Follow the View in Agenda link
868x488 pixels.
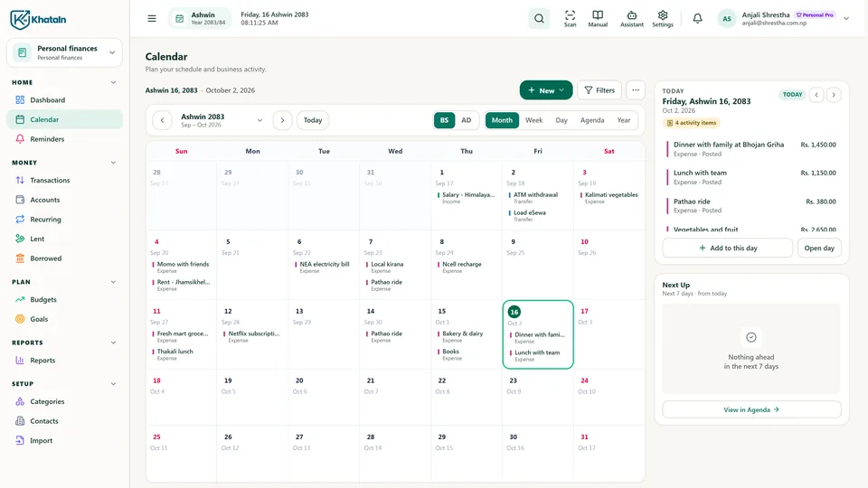pyautogui.click(x=751, y=410)
